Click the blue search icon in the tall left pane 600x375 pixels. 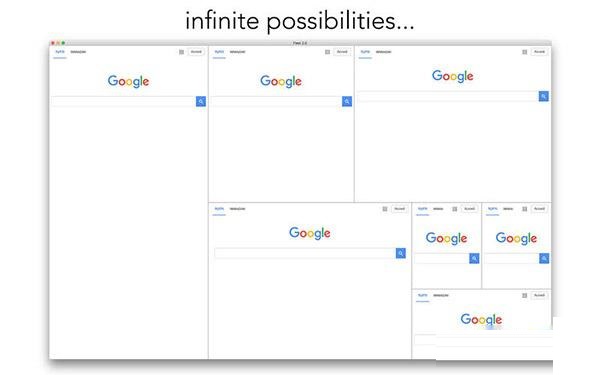pos(201,101)
